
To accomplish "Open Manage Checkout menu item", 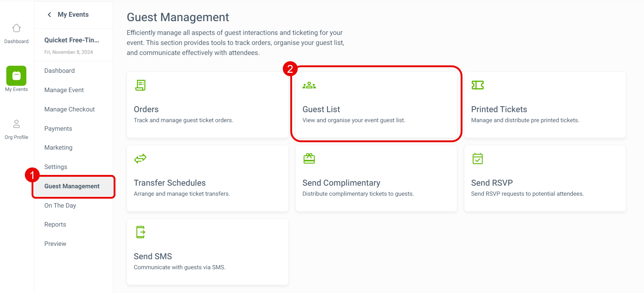I will tap(69, 109).
